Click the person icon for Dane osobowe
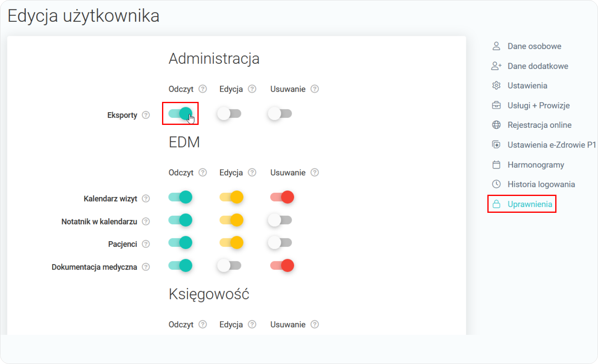598x364 pixels. (496, 46)
